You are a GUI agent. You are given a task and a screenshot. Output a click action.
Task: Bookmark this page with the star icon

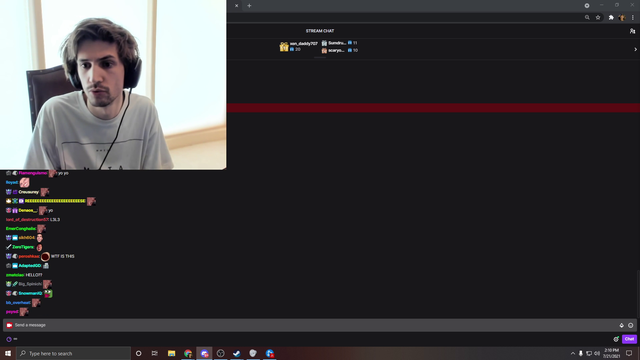(x=598, y=18)
